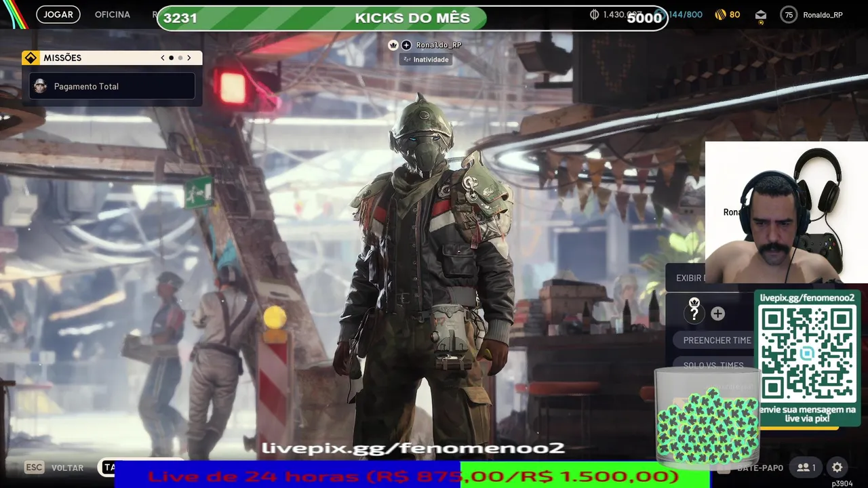This screenshot has width=868, height=488.
Task: Click the 144/800 stash counter
Action: point(685,14)
